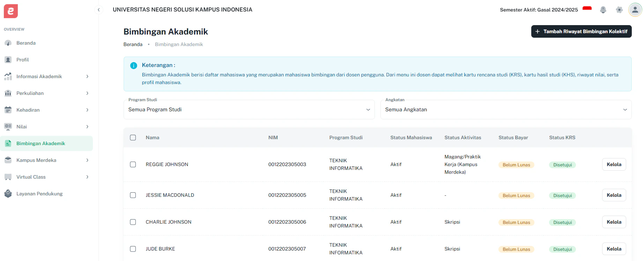This screenshot has width=644, height=261.
Task: Click the Informasi Akademik chart icon
Action: [8, 76]
